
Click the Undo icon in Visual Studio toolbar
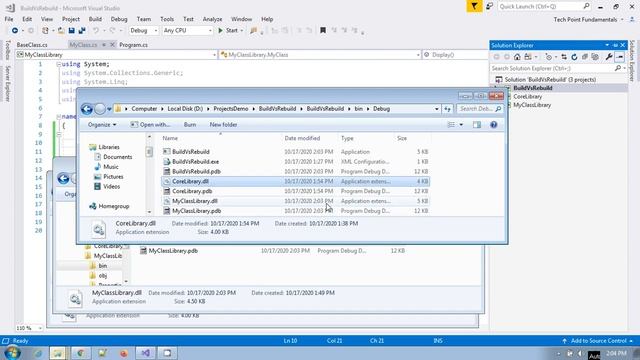(x=96, y=31)
